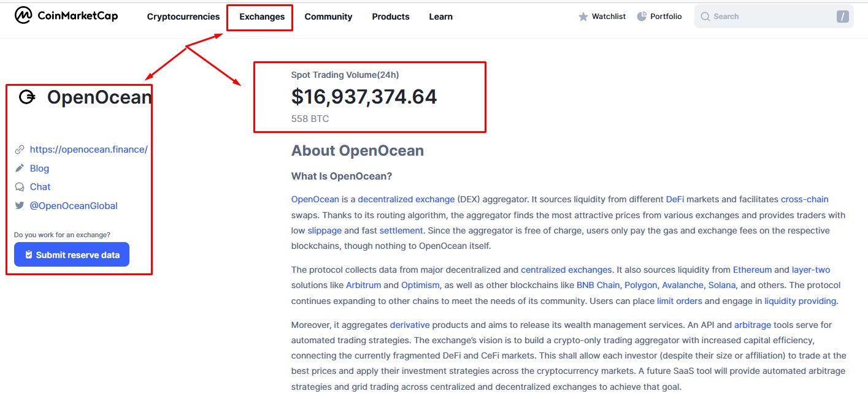The height and width of the screenshot is (399, 868).
Task: Follow the Avalanche link
Action: point(682,285)
